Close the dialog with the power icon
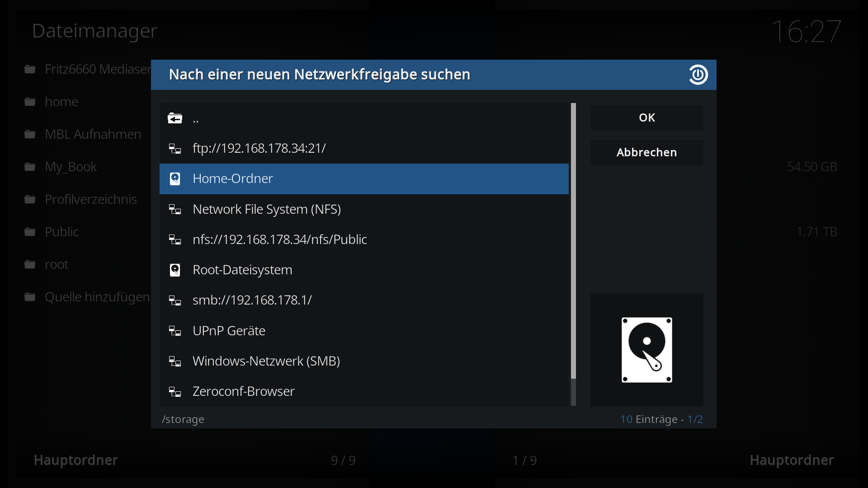 (x=698, y=75)
